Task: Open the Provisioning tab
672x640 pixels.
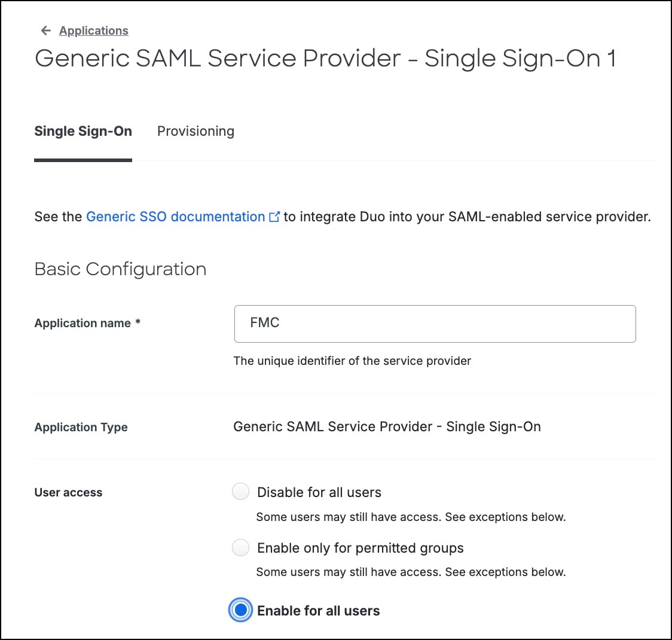Action: coord(196,132)
